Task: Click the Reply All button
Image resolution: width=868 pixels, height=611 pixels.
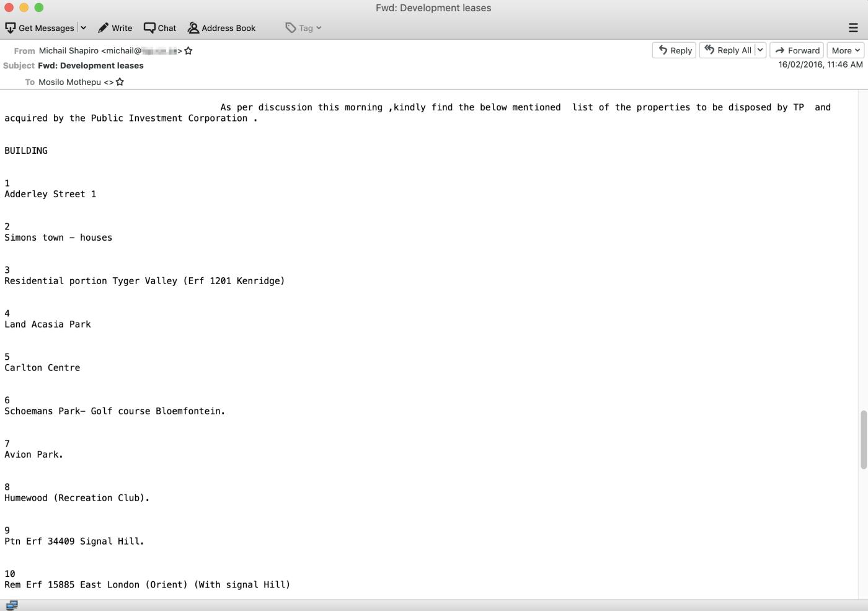Action: [x=727, y=50]
